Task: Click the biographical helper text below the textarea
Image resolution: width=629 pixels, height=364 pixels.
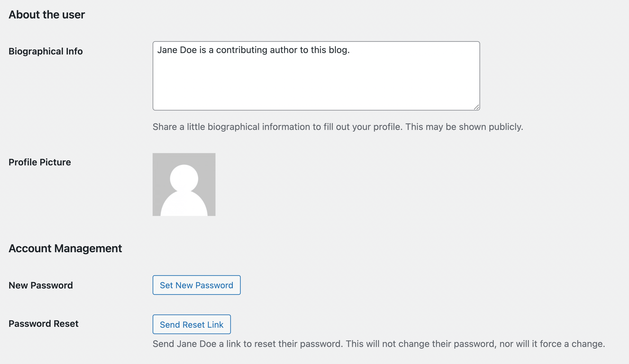Action: (x=338, y=127)
